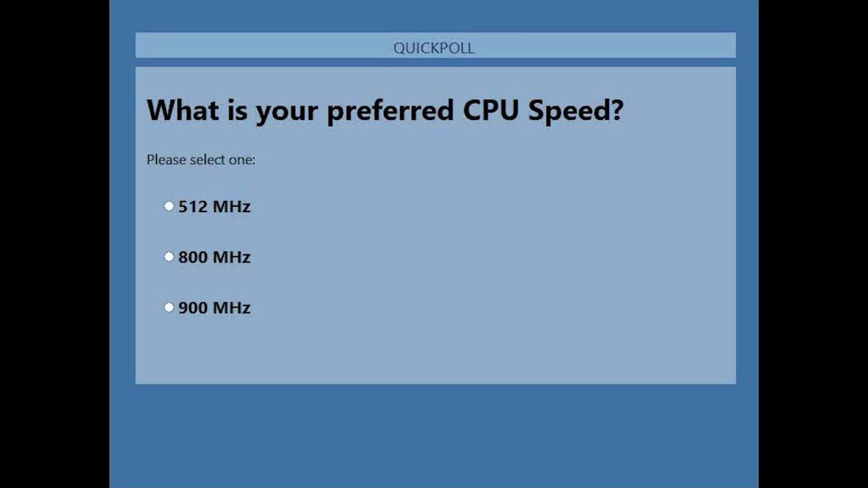Click the QUICKPOLL title text

tap(434, 48)
